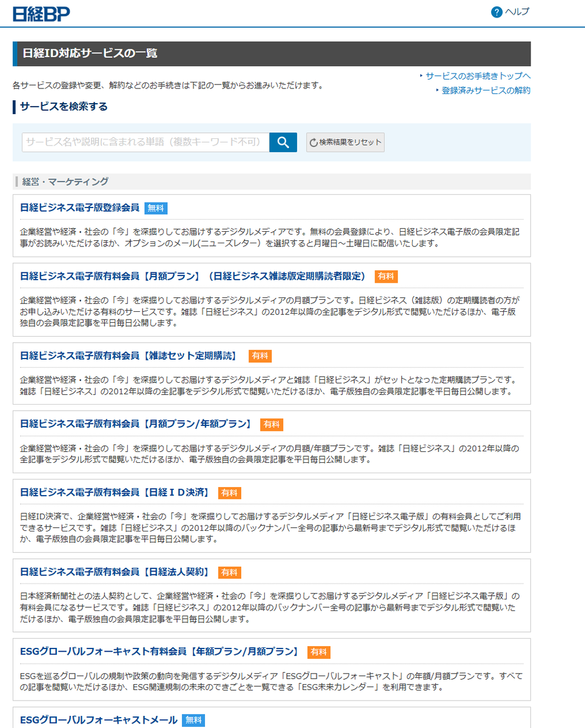The image size is (585, 728).
Task: Click the 日経BP logo
Action: point(42,13)
